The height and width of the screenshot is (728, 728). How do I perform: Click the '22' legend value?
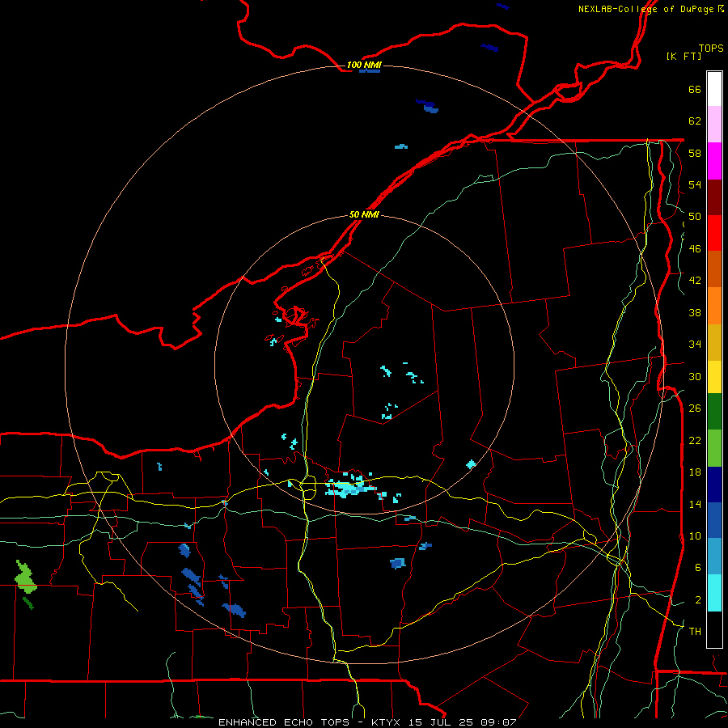tap(695, 440)
